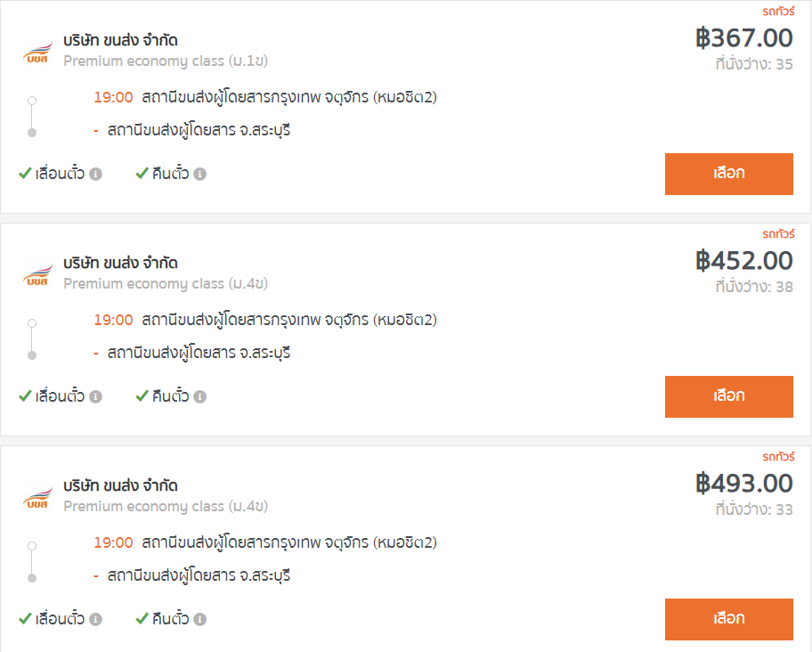Screen dimensions: 812x652
Task: Click Premium economy class (ม.1ข) text
Action: coord(166,61)
